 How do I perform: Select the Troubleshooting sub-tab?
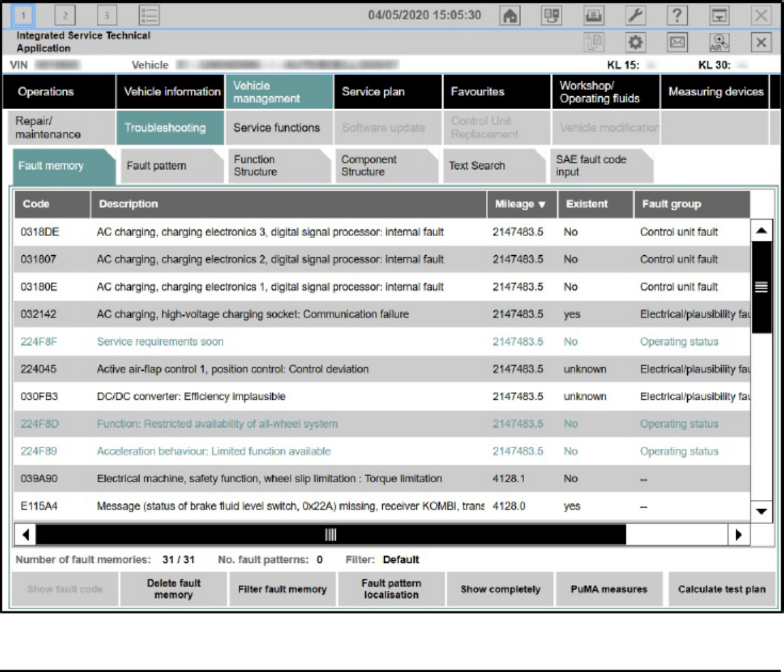(x=171, y=128)
